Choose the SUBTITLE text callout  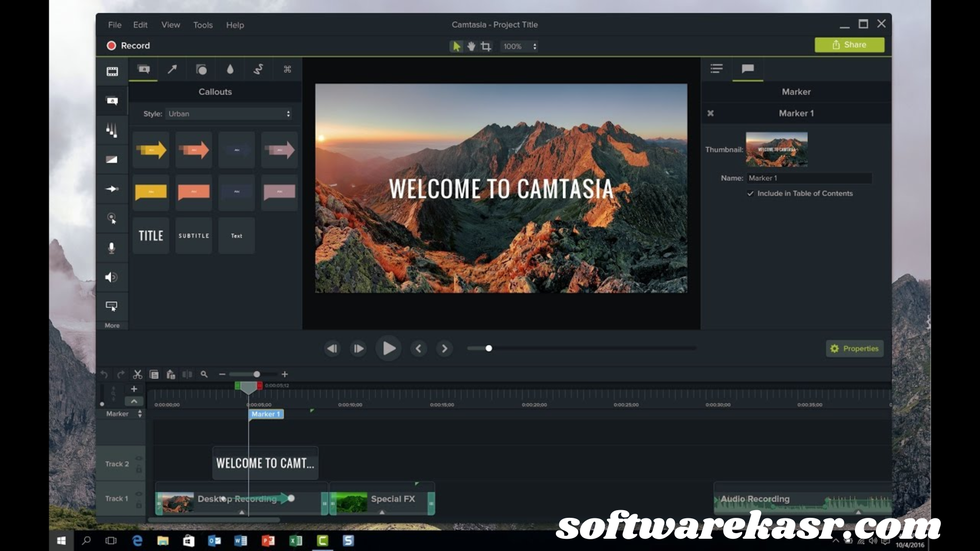[193, 235]
